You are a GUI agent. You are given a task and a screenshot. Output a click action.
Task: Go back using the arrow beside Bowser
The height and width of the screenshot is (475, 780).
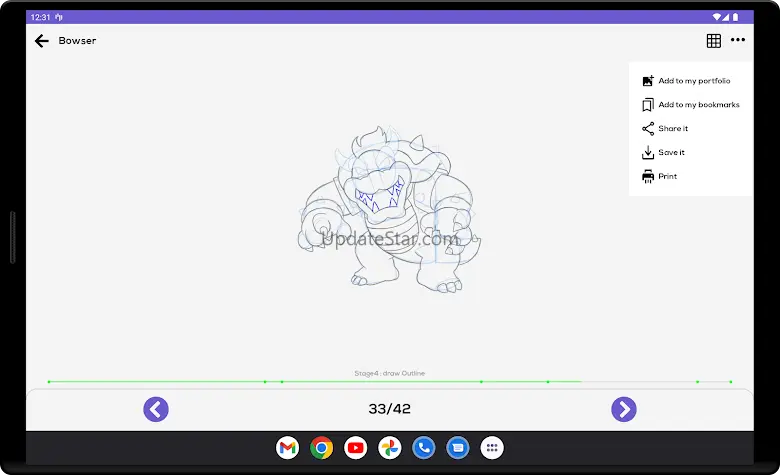coord(42,41)
